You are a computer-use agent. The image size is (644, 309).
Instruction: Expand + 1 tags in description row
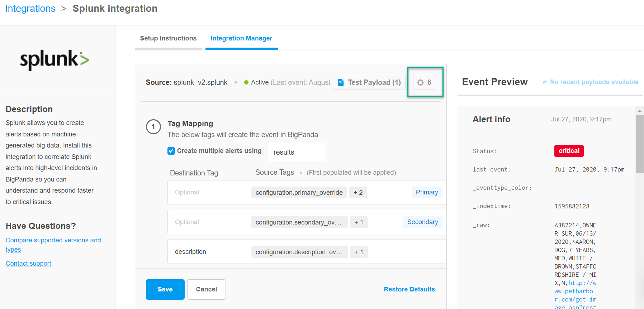click(359, 252)
